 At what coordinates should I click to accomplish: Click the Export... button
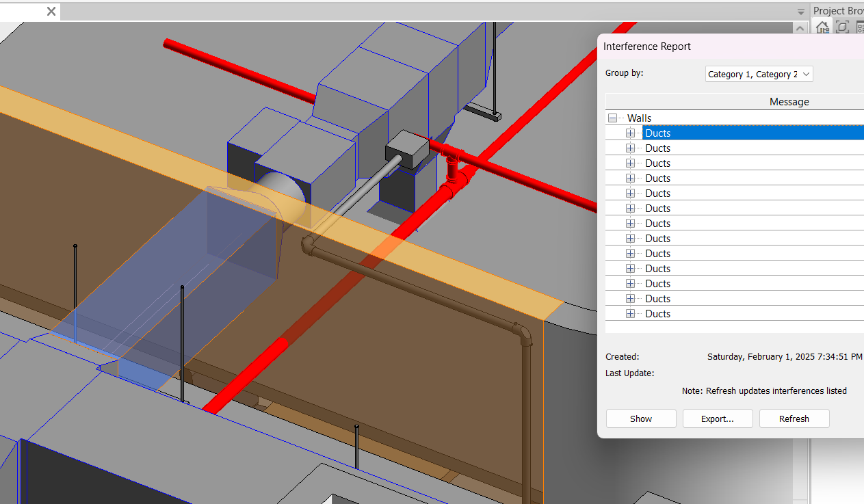(x=718, y=419)
